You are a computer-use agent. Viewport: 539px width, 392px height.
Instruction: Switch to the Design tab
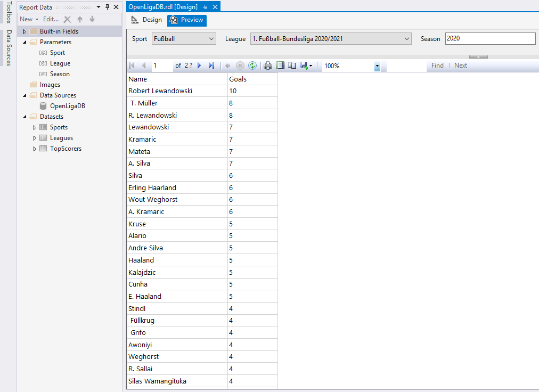pos(146,20)
